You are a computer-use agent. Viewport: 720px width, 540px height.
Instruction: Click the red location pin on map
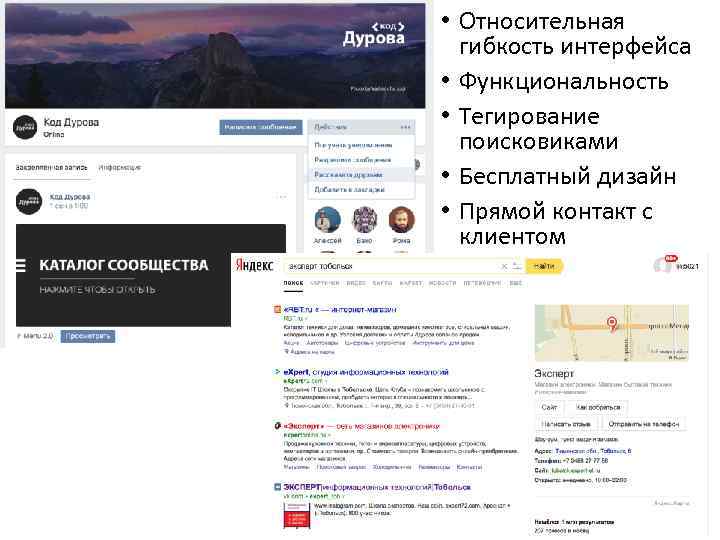click(612, 323)
